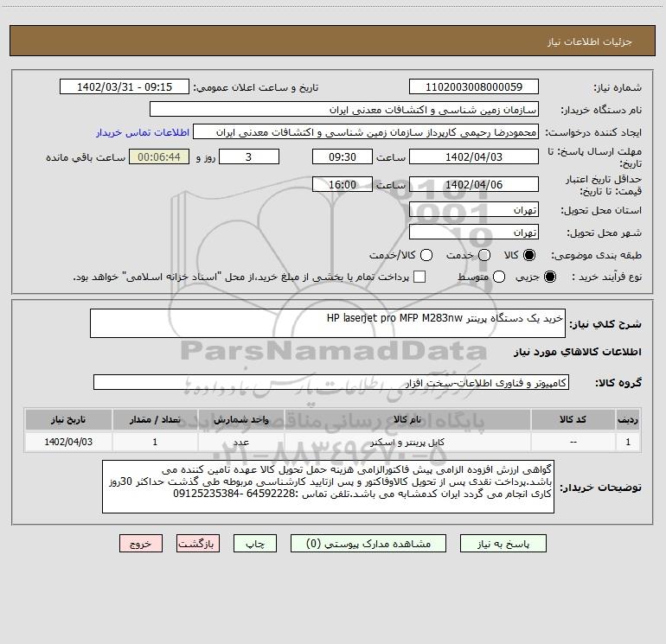
Task: Click the پاسخ به نیاز button
Action: point(503,544)
